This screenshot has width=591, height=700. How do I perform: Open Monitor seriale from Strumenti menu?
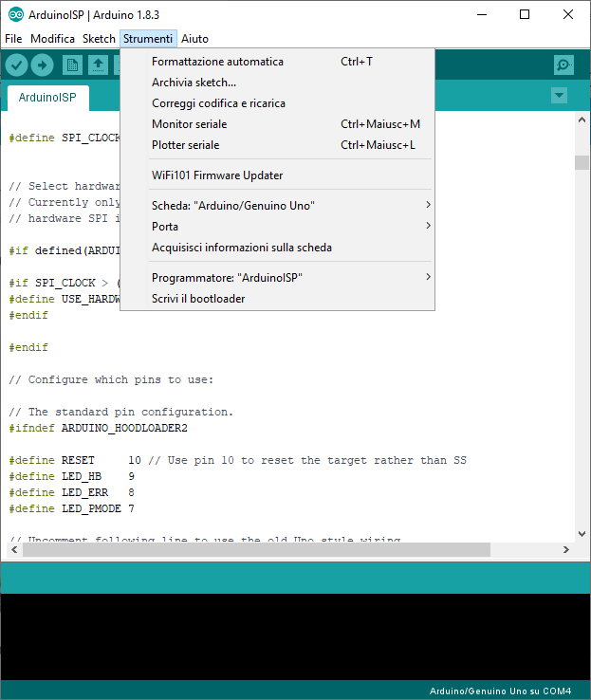(277, 124)
